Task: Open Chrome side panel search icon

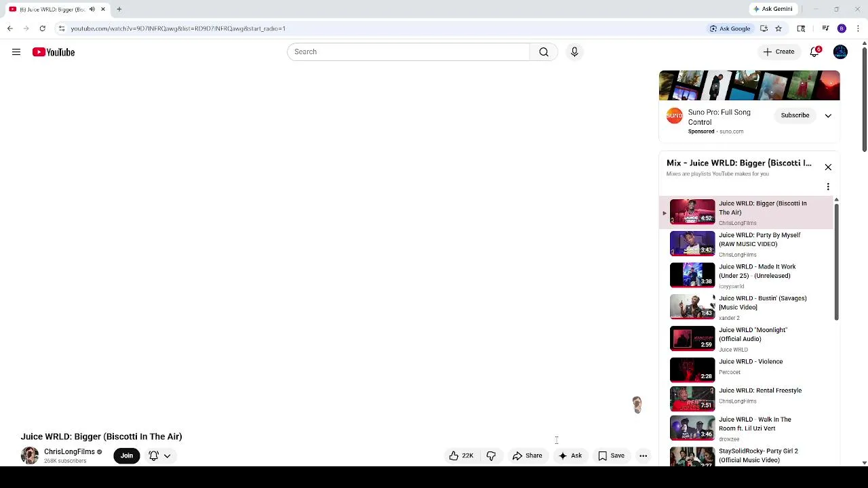Action: point(801,28)
